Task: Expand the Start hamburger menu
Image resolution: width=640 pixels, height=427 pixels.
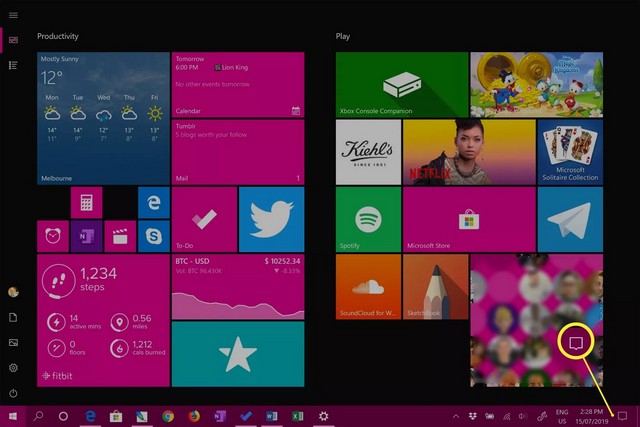Action: (13, 15)
